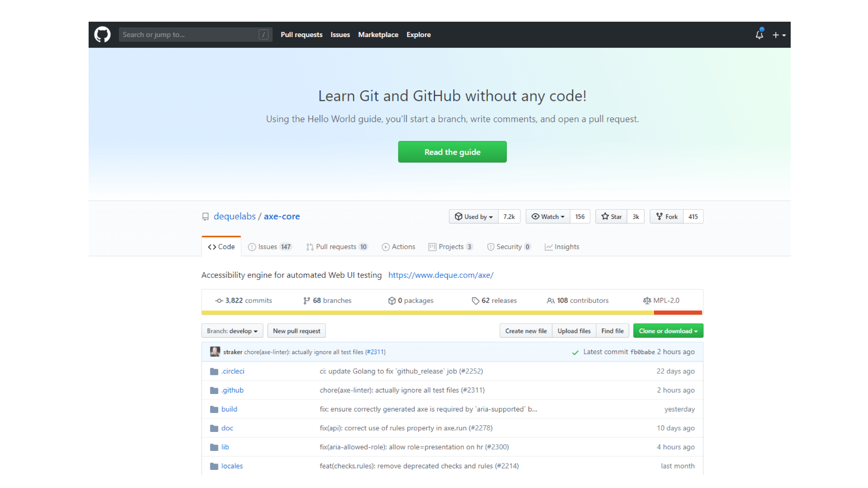This screenshot has height=488, width=868.
Task: Toggle the Watch repository button
Action: (x=548, y=216)
